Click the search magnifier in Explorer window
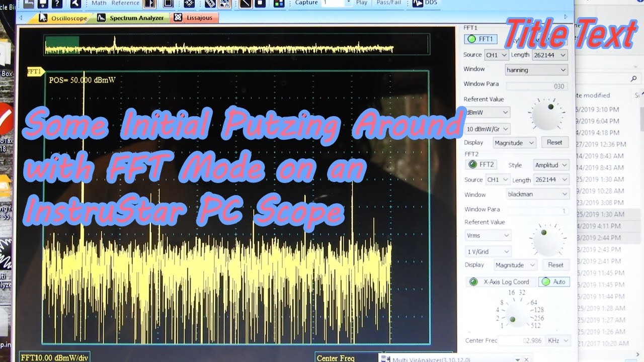The width and height of the screenshot is (644, 362). (634, 79)
